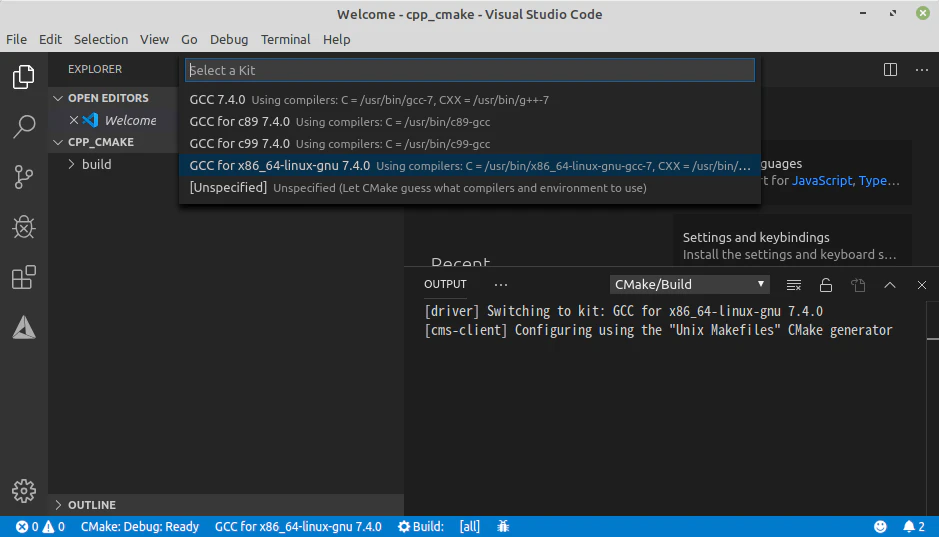Choose the [Unspecified] kit option
Screen dimensions: 939x537
(470, 187)
